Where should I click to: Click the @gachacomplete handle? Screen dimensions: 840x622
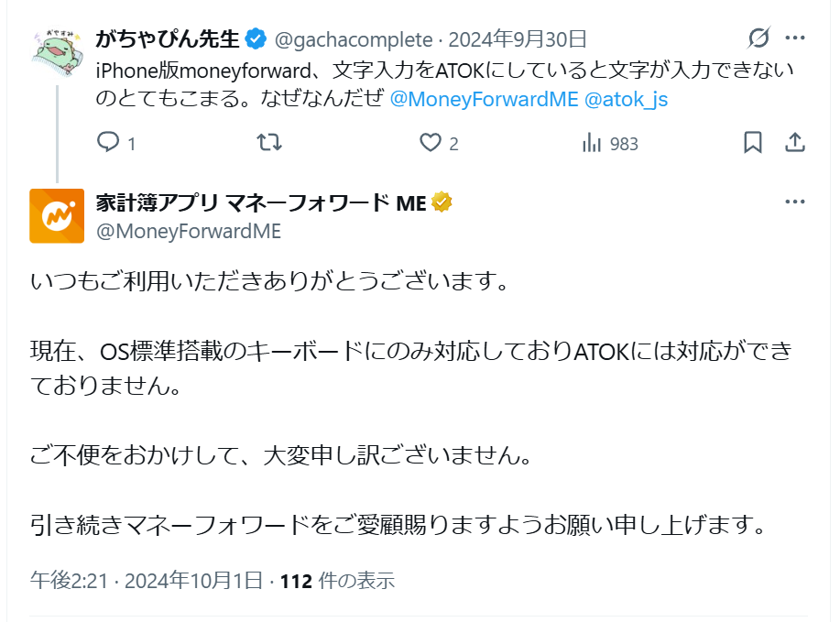(x=354, y=39)
